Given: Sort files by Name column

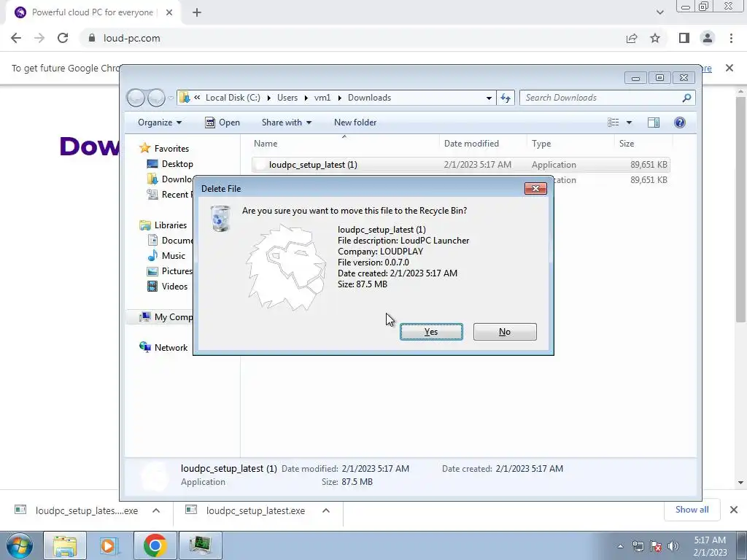Looking at the screenshot, I should [x=344, y=144].
